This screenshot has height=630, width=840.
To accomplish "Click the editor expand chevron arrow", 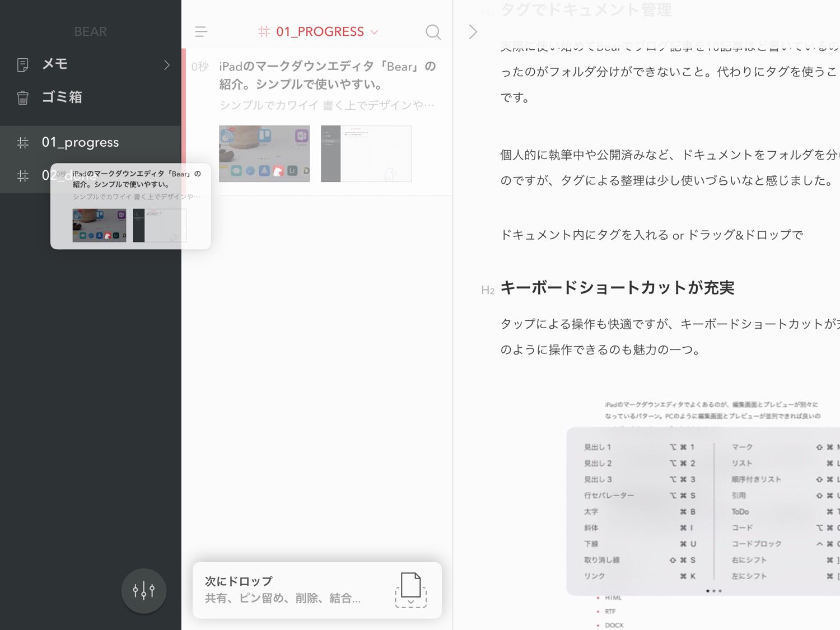I will (x=473, y=32).
